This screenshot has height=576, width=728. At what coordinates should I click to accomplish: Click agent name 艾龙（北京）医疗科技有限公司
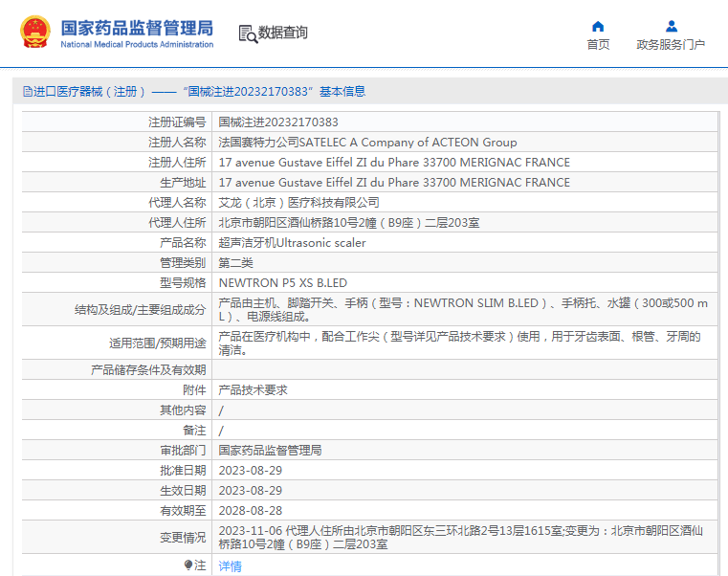298,203
